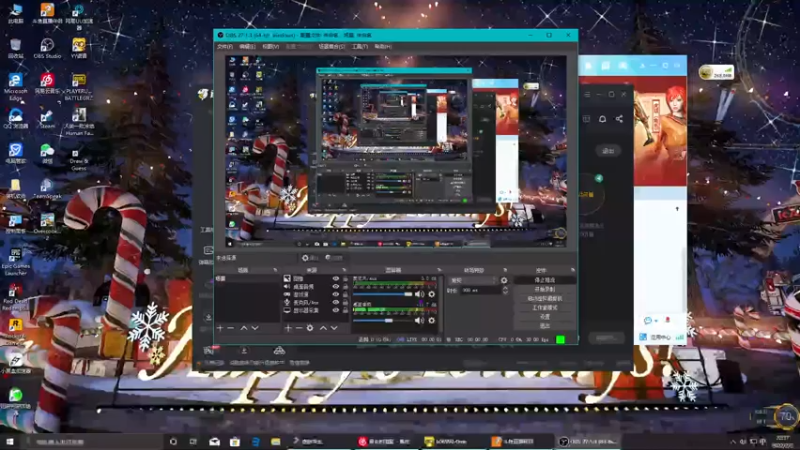Open the 工具(T) menu in OBS
The image size is (800, 450).
[360, 46]
